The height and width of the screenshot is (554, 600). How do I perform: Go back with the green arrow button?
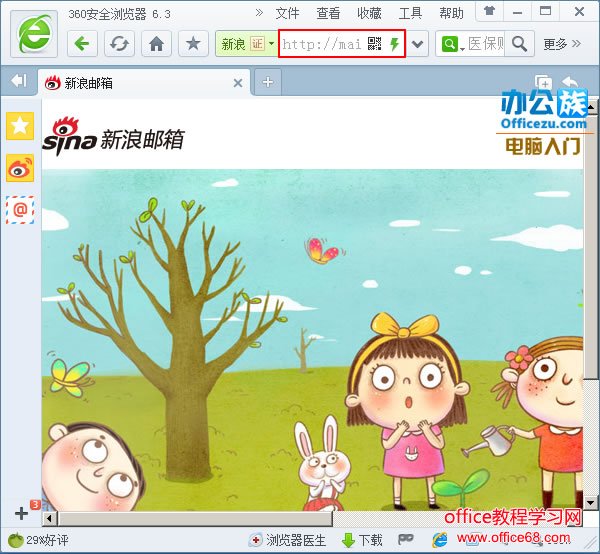click(x=82, y=44)
